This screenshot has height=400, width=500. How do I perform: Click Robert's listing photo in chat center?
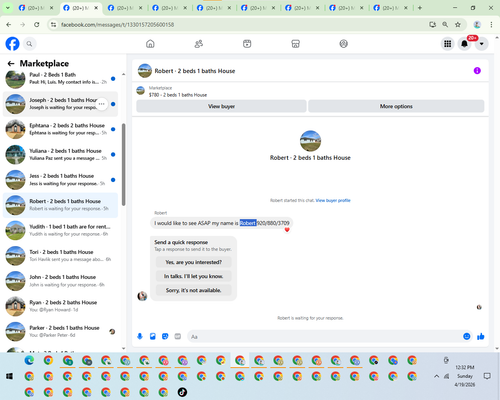pyautogui.click(x=310, y=141)
